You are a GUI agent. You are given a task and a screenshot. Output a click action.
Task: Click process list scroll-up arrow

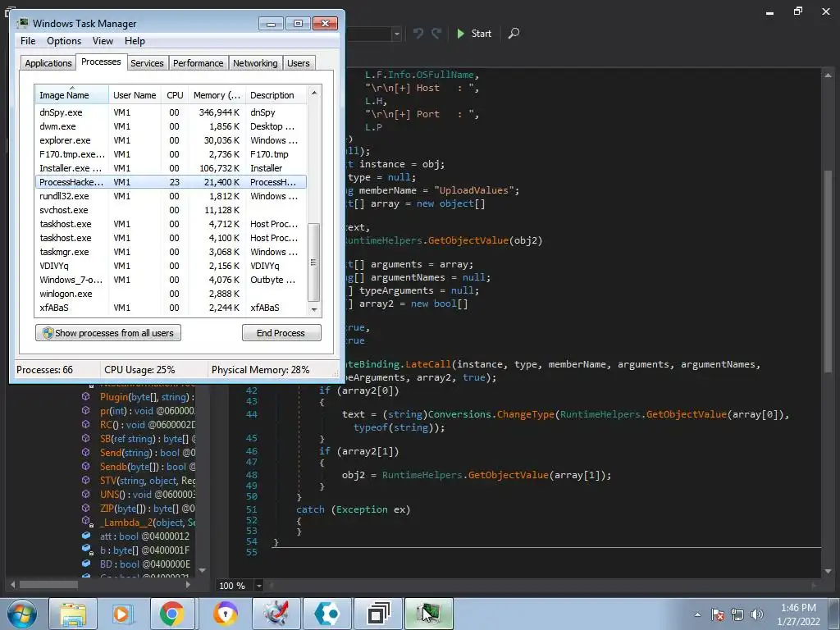[x=314, y=93]
